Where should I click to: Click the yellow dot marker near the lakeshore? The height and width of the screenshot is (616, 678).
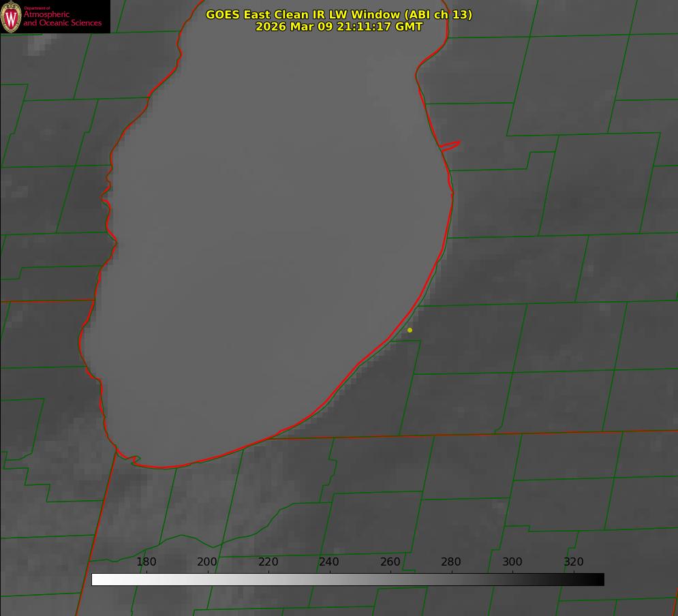(x=410, y=330)
